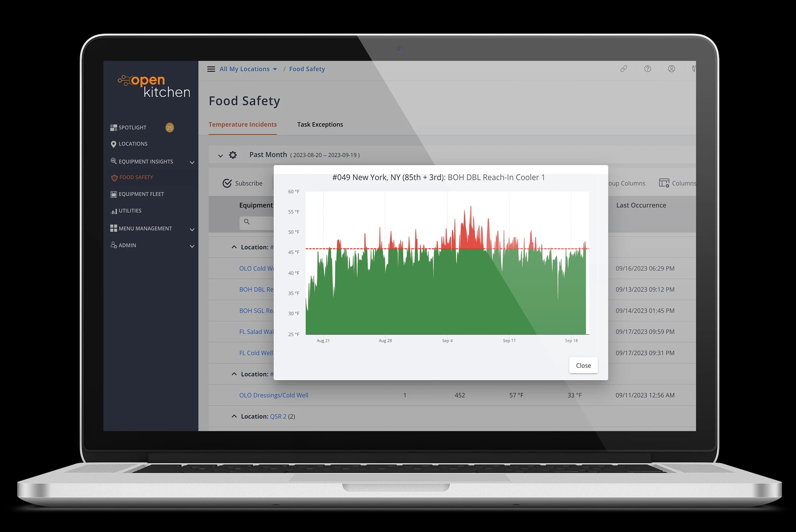Expand the Admin submenu chevron
This screenshot has height=532, width=796.
192,246
